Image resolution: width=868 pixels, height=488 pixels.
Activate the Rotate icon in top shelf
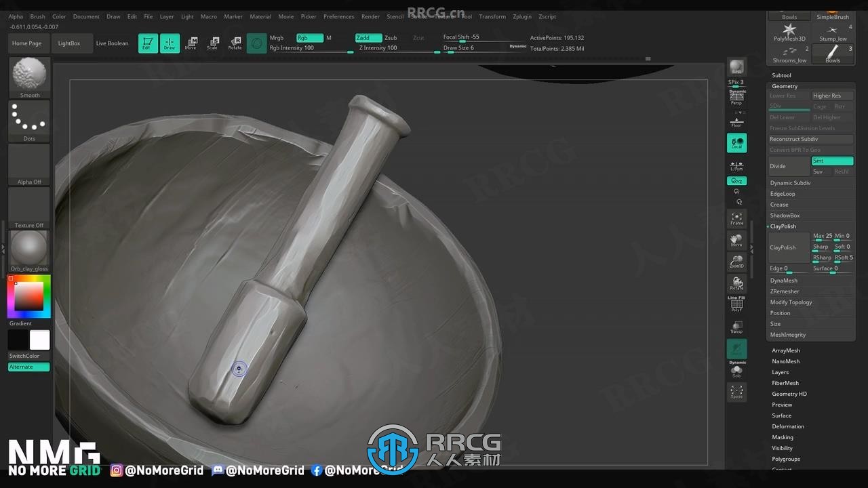235,43
